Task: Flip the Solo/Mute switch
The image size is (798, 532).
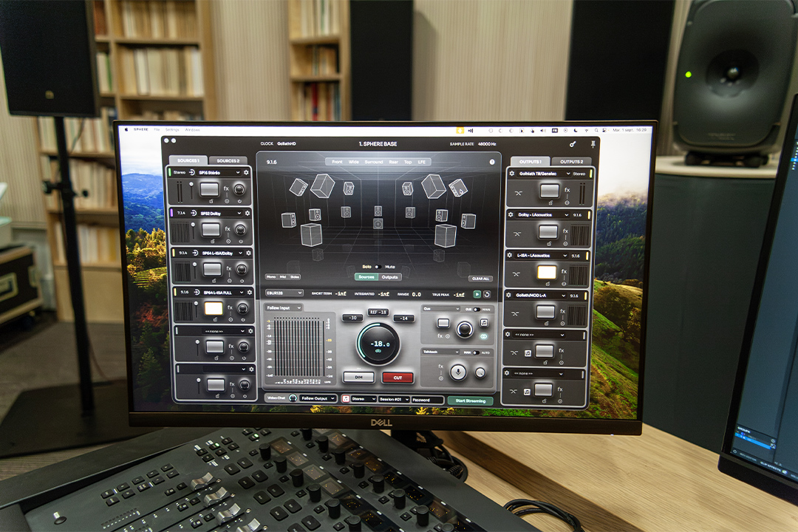Action: pos(378,267)
